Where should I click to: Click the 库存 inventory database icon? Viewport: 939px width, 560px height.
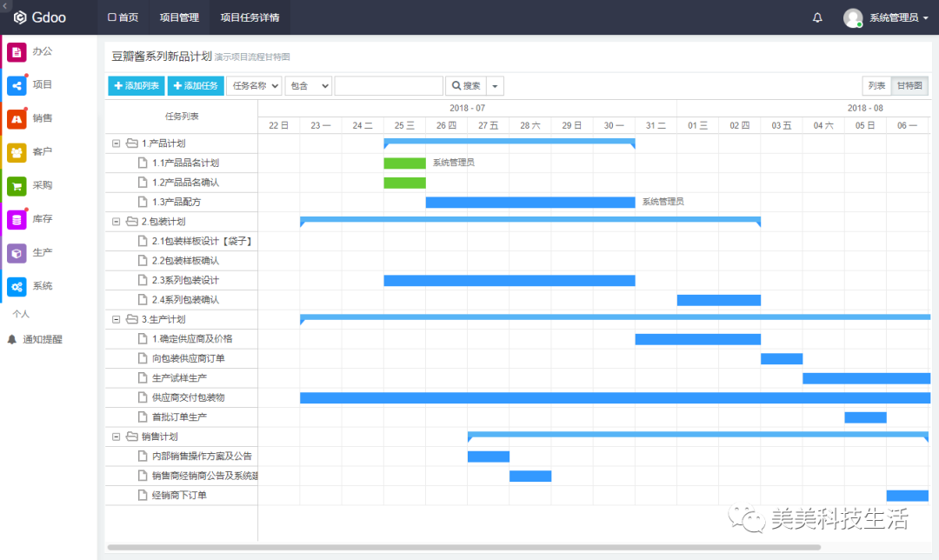(x=17, y=220)
